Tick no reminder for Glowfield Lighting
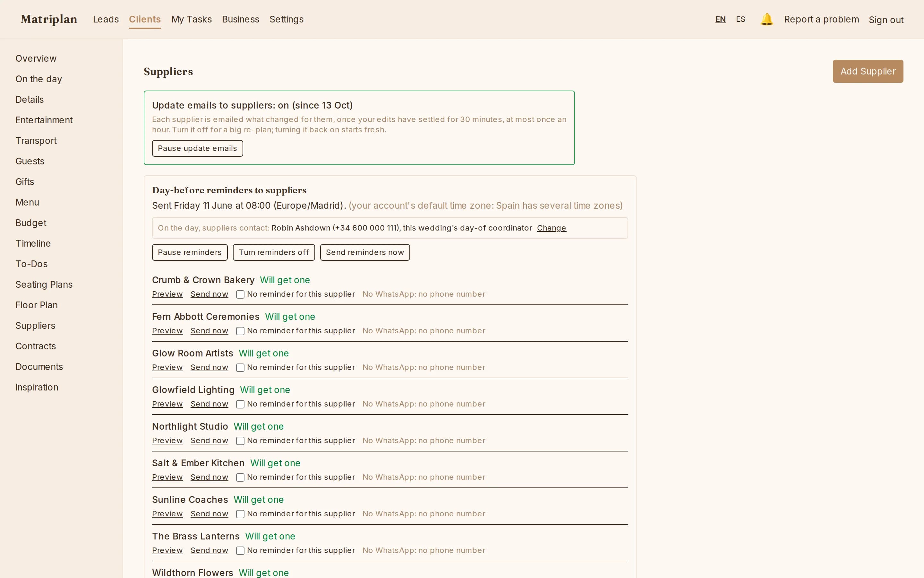This screenshot has height=578, width=924. 240,405
